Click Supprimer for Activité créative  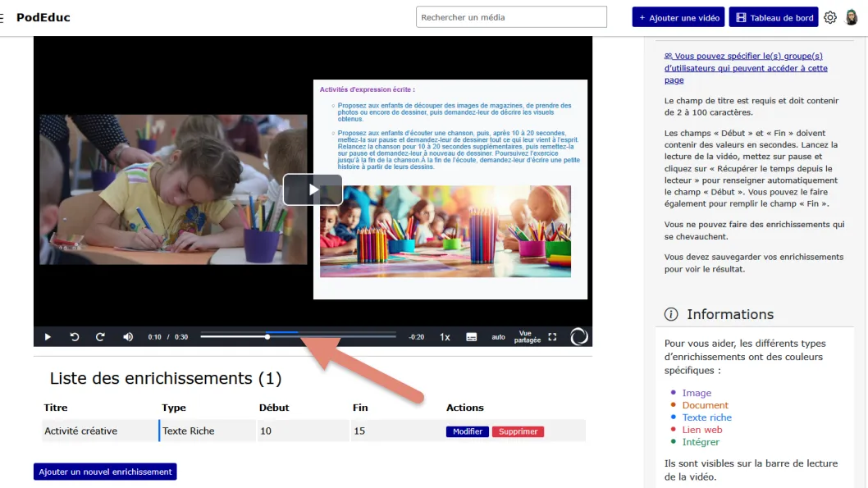click(x=518, y=431)
